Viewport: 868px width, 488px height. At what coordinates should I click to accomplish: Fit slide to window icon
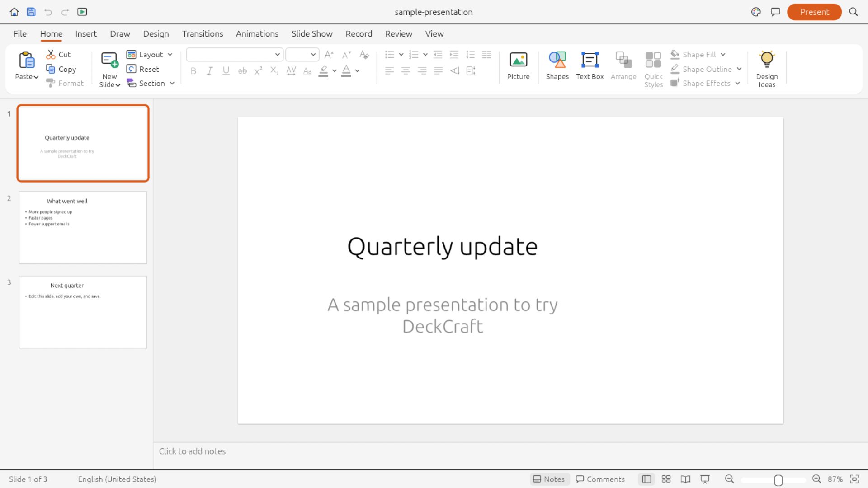pos(854,479)
